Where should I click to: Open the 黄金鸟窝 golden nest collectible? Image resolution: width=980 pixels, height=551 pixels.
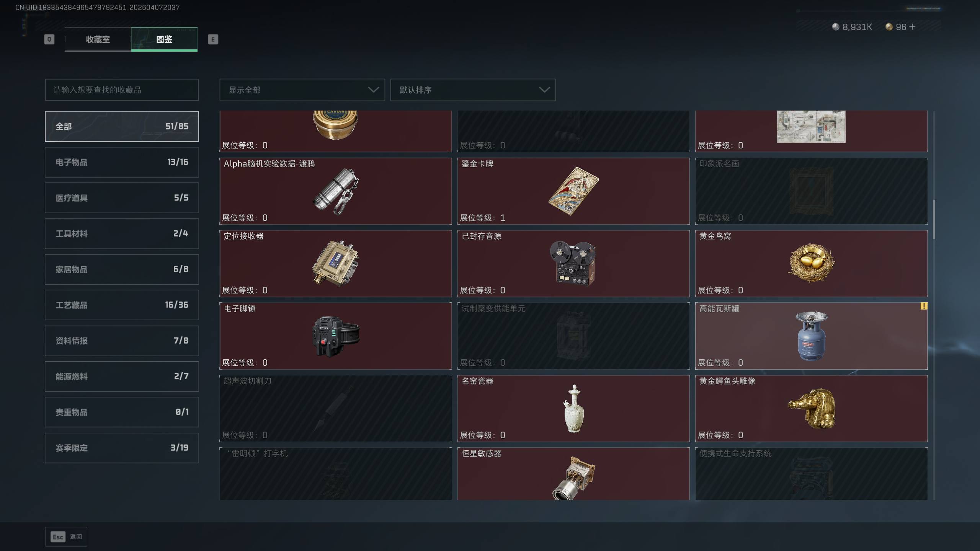tap(811, 263)
